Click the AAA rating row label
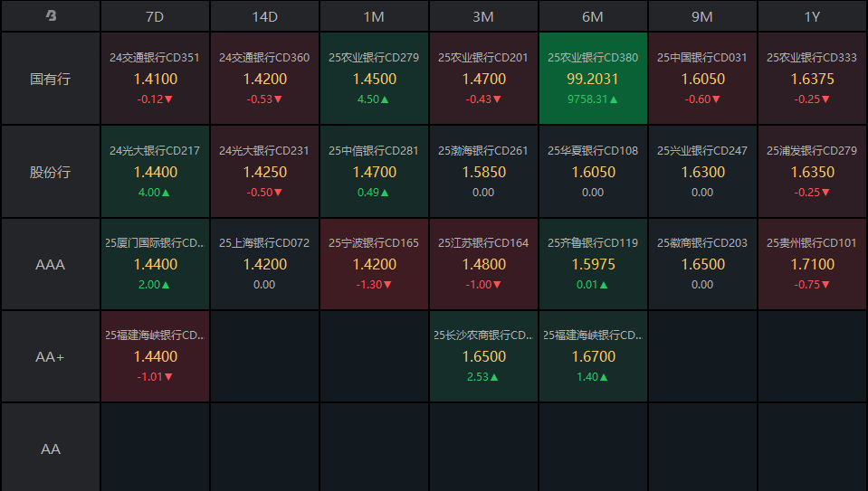Viewport: 868px width, 491px height. pyautogui.click(x=51, y=265)
